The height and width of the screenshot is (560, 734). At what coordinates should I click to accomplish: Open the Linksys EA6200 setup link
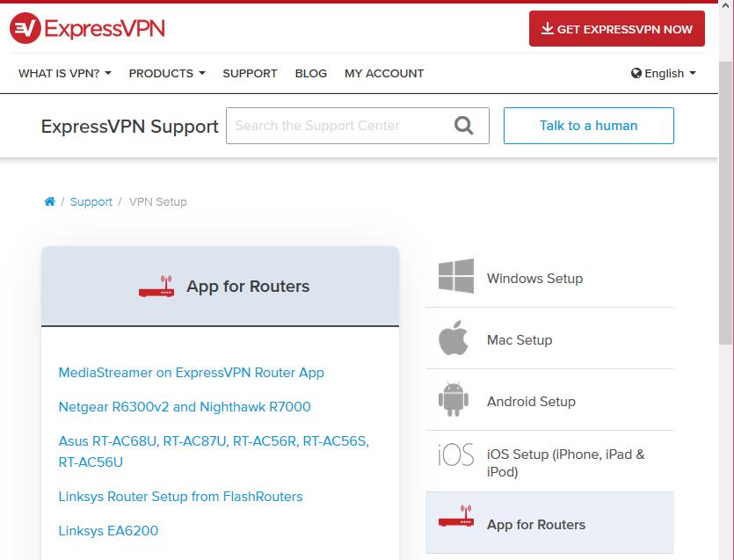108,531
